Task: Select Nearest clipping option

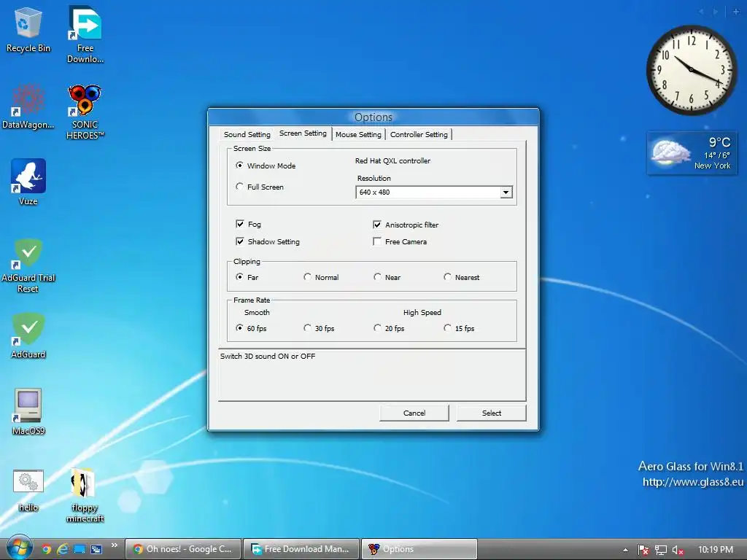Action: [x=448, y=277]
